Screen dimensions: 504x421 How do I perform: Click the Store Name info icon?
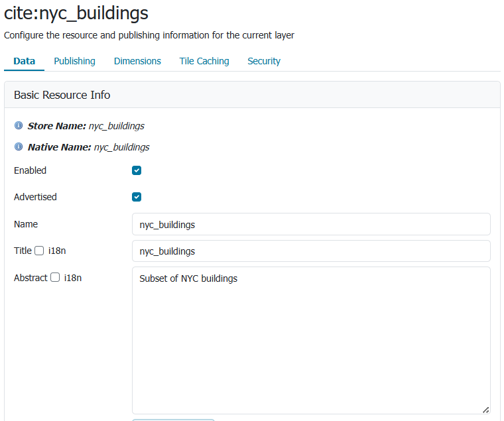click(19, 125)
